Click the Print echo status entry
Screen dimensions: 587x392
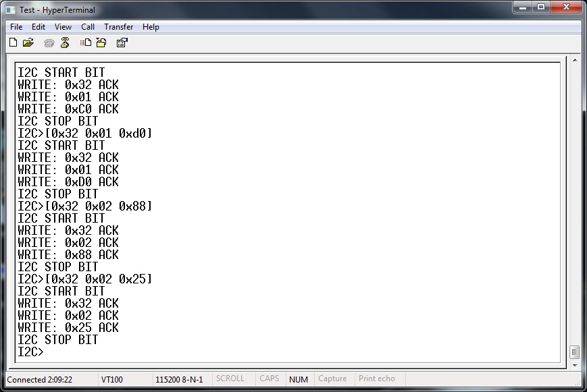(x=377, y=379)
